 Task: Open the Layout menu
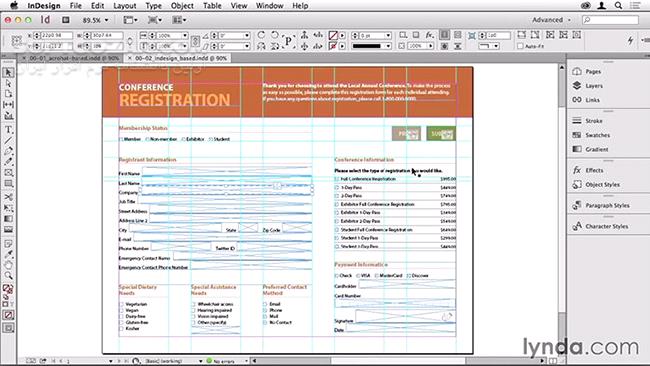click(124, 6)
